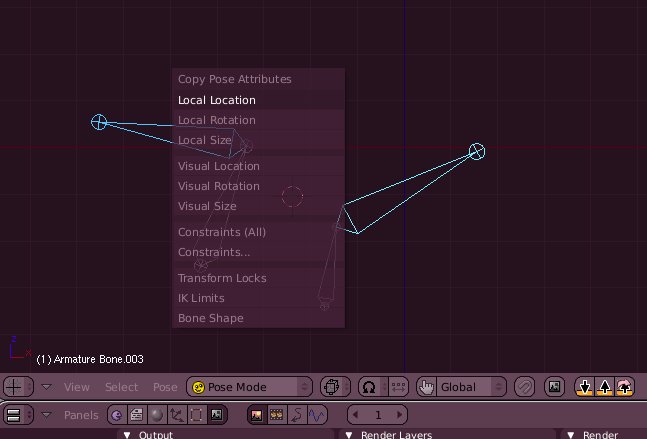Select the left bone's circled joint

point(99,122)
